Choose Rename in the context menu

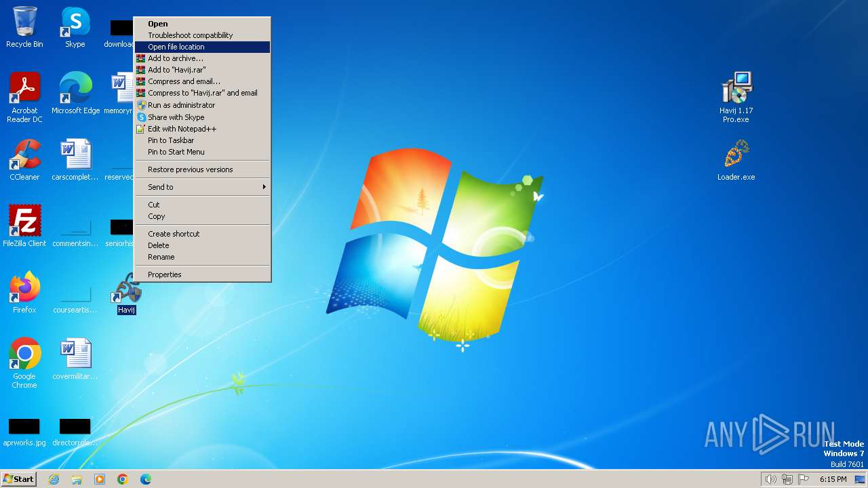203,257
